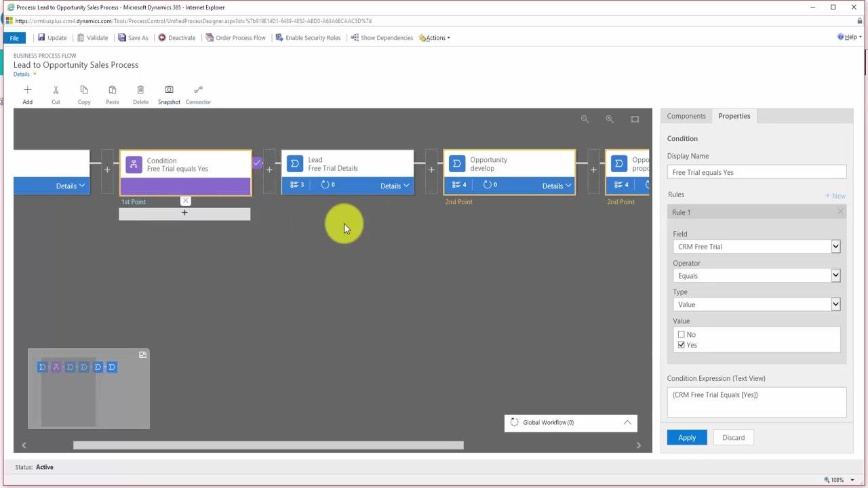Click the right scroll arrow of canvas
The image size is (868, 488).
(638, 445)
